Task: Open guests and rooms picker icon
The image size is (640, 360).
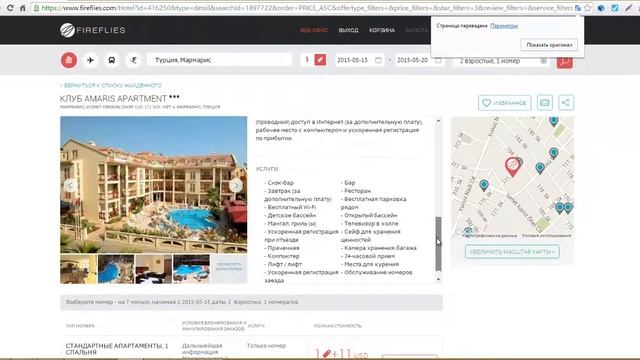Action: click(543, 60)
